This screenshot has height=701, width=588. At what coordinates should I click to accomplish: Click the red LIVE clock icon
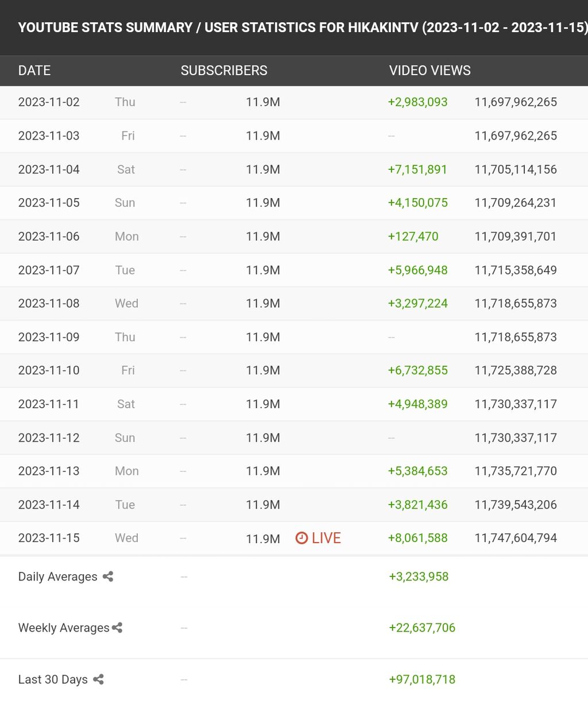(x=301, y=538)
